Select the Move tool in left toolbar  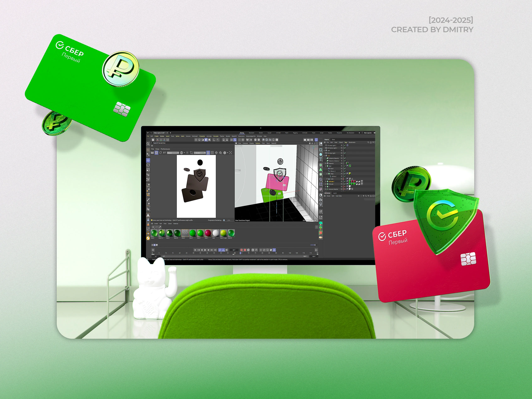click(x=148, y=160)
